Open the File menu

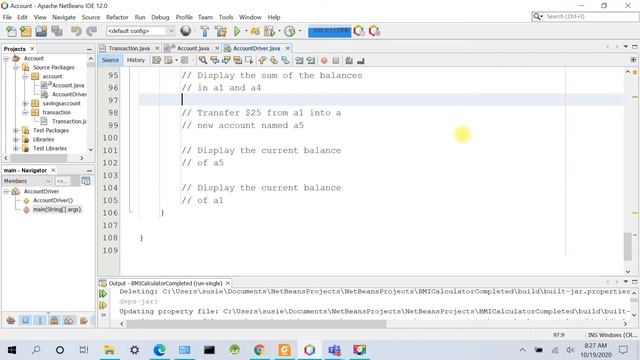click(7, 17)
